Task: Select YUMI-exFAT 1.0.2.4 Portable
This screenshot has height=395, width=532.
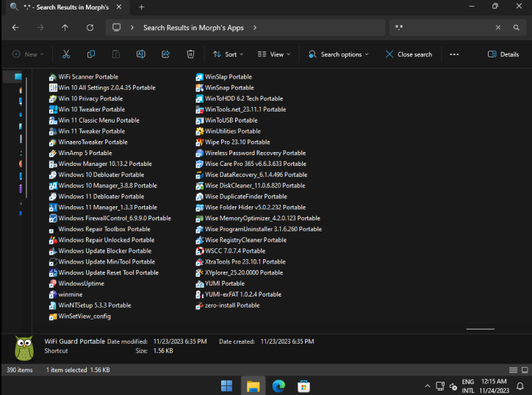Action: point(239,294)
